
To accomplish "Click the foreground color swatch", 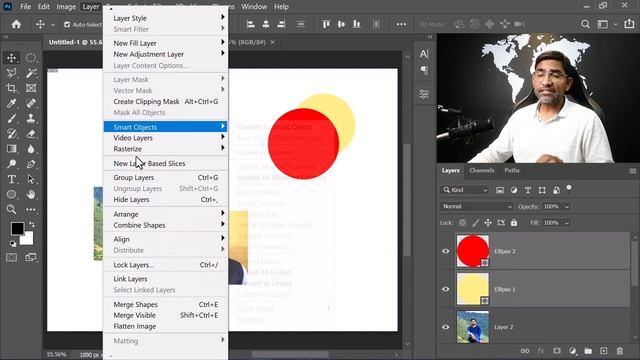I will 16,228.
